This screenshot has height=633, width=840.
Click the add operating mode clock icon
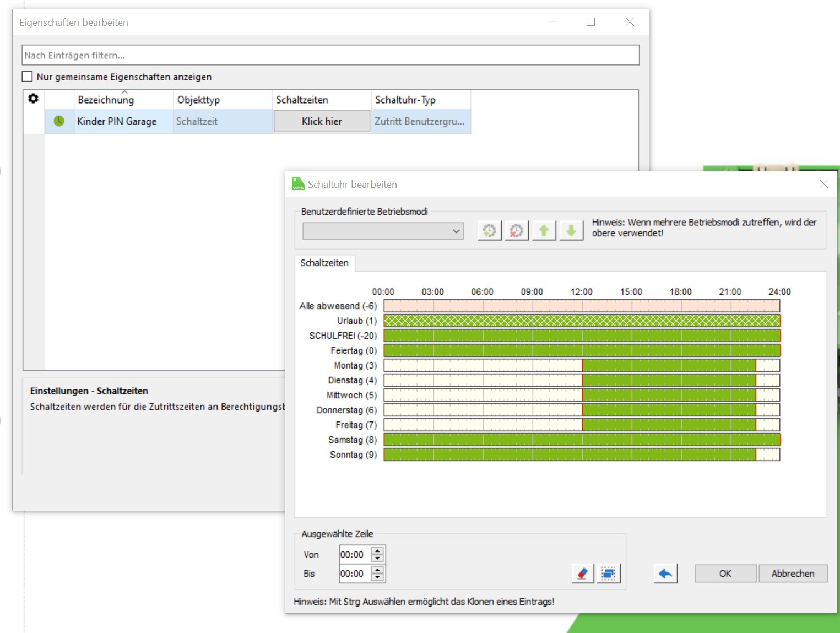[x=489, y=230]
